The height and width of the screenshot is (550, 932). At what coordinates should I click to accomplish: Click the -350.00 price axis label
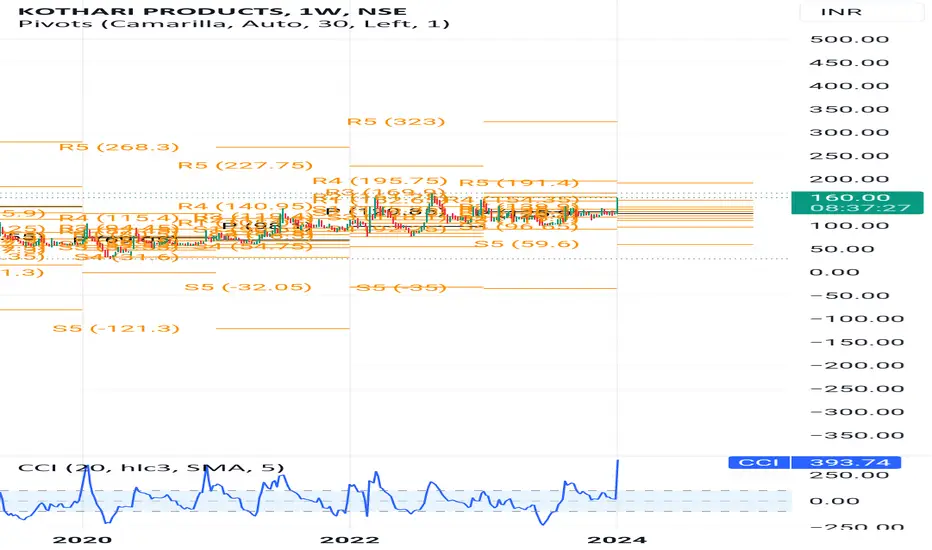point(857,435)
